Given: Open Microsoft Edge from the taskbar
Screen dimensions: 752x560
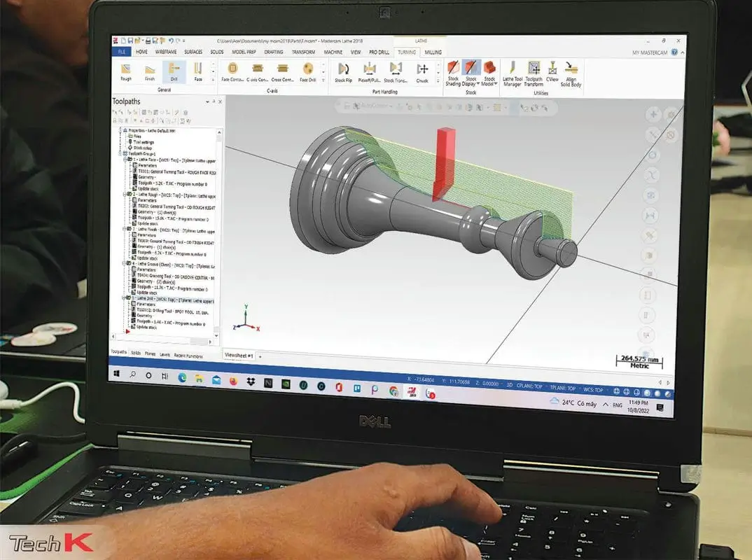Looking at the screenshot, I should [x=182, y=378].
